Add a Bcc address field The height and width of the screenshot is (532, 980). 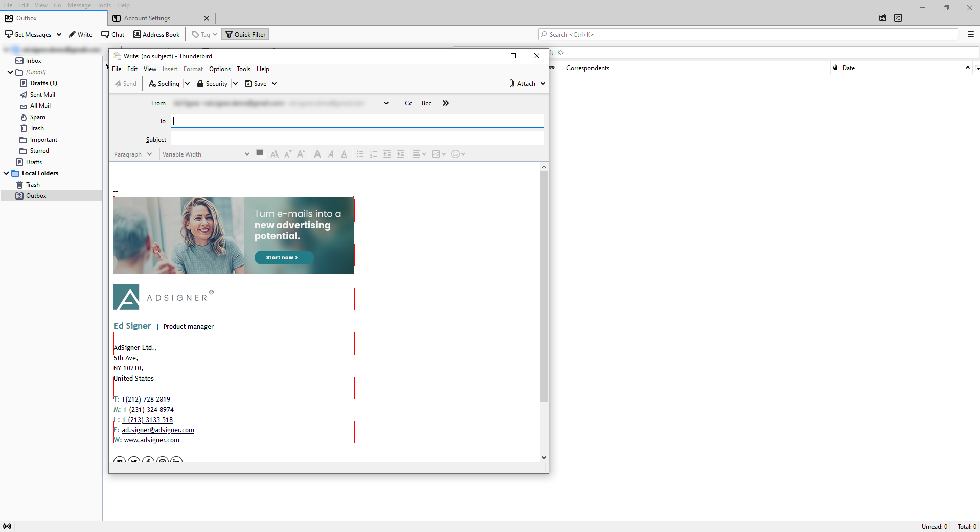click(x=426, y=103)
